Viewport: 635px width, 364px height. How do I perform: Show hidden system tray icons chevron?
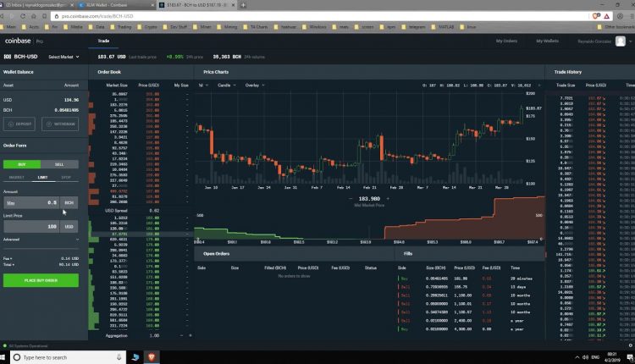click(x=577, y=357)
